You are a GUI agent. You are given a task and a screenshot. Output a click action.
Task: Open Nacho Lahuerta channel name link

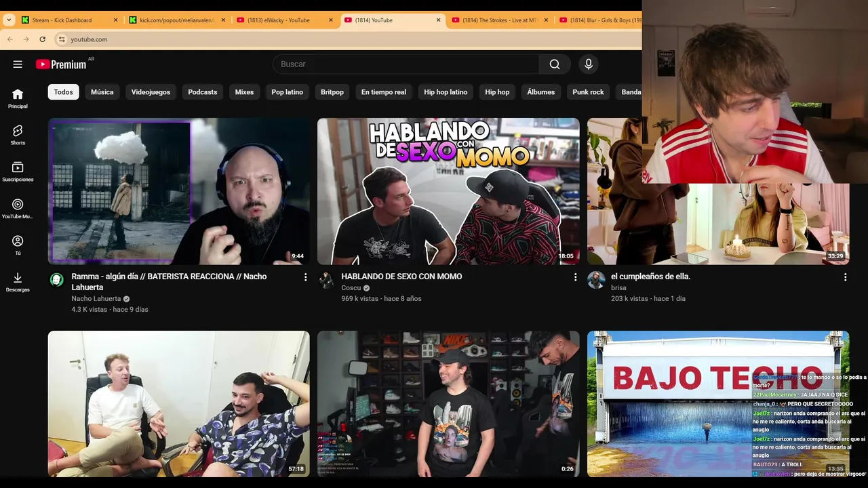96,299
